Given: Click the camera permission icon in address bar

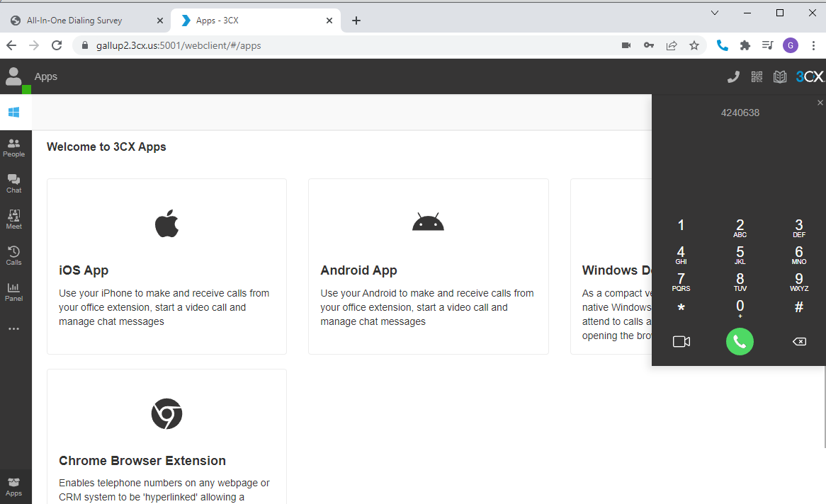Looking at the screenshot, I should (x=626, y=46).
